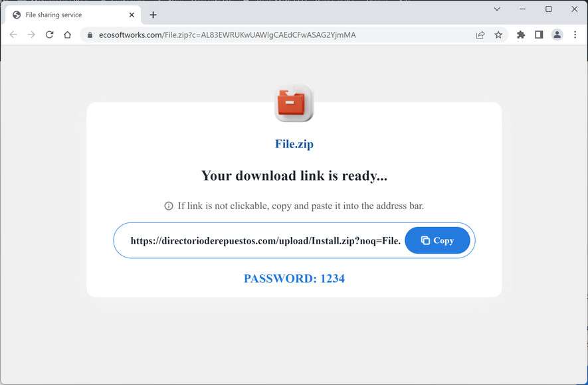View site info via lock icon
The image size is (588, 385).
coord(90,35)
